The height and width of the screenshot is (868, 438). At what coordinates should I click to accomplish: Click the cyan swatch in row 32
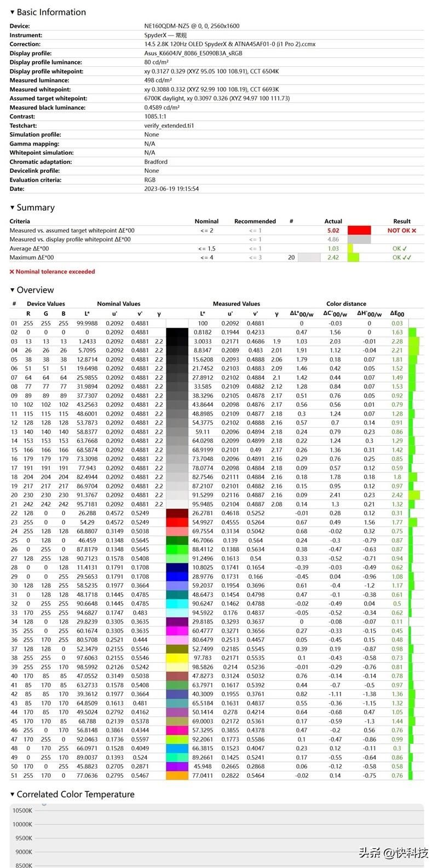[x=177, y=604]
